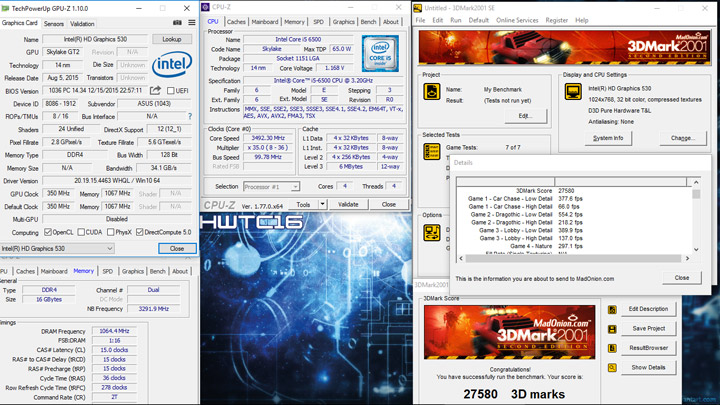
Task: Open the Caches tab in top CPU-Z window
Action: click(x=236, y=22)
